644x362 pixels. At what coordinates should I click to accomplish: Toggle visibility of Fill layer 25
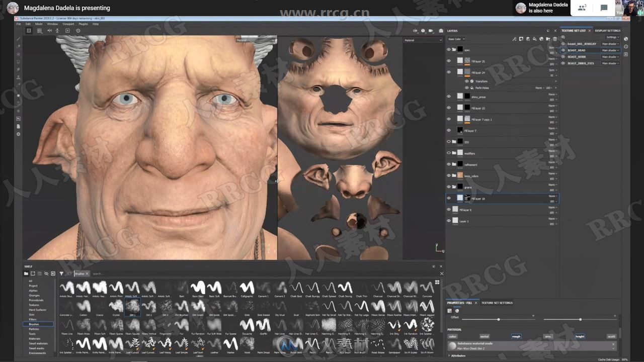click(x=449, y=60)
